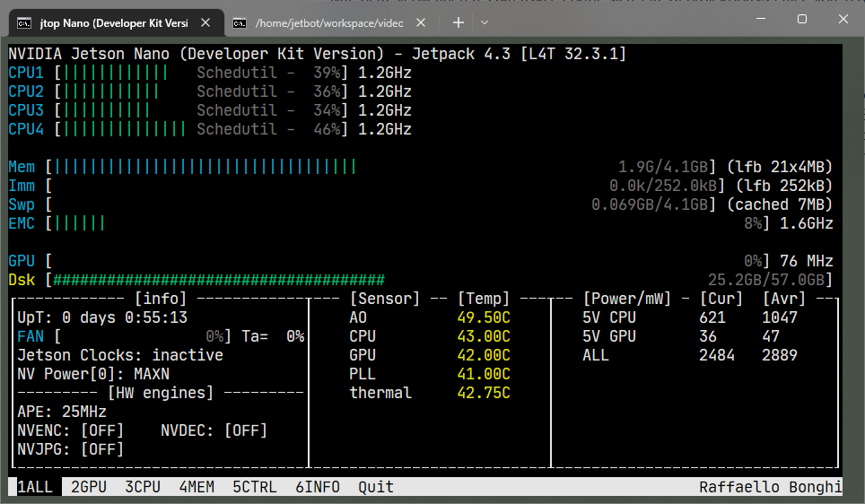865x504 pixels.
Task: Click 5V GPU current value 36
Action: 708,336
